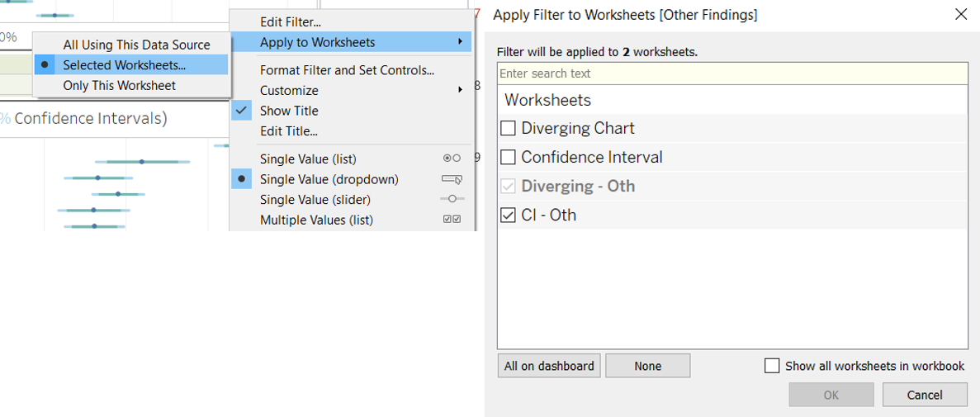The height and width of the screenshot is (417, 980).
Task: Close the Apply Filter to Worksheets dialog
Action: coord(960,14)
